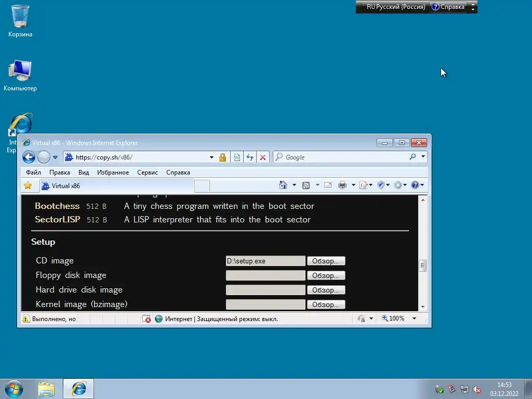Image resolution: width=532 pixels, height=399 pixels.
Task: Click the Read Mail icon
Action: coord(328,185)
